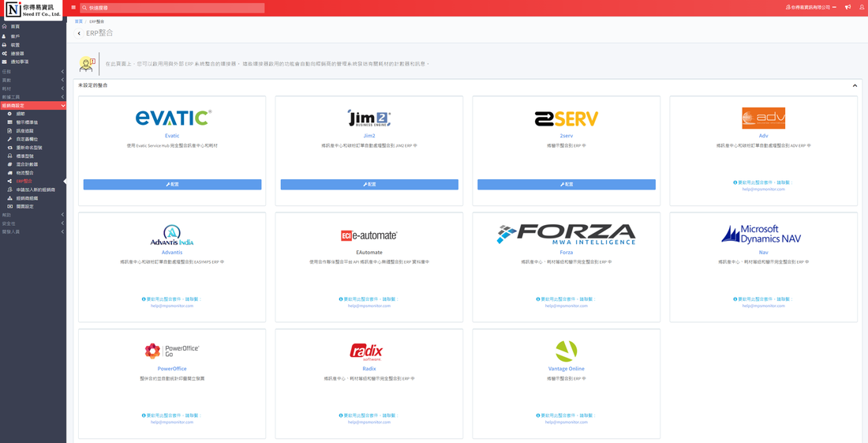Click the Forza title link
Viewport: 868px width, 443px height.
(567, 253)
